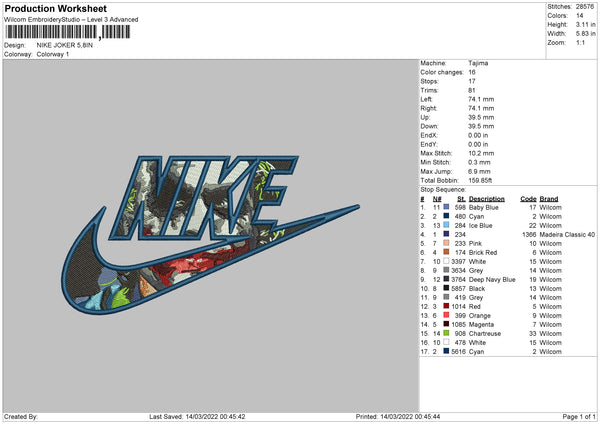The width and height of the screenshot is (600, 424).
Task: Click the Colors value '14'
Action: tap(580, 16)
